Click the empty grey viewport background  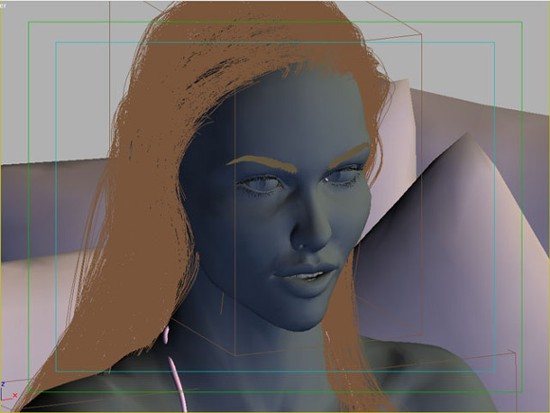pos(53,88)
